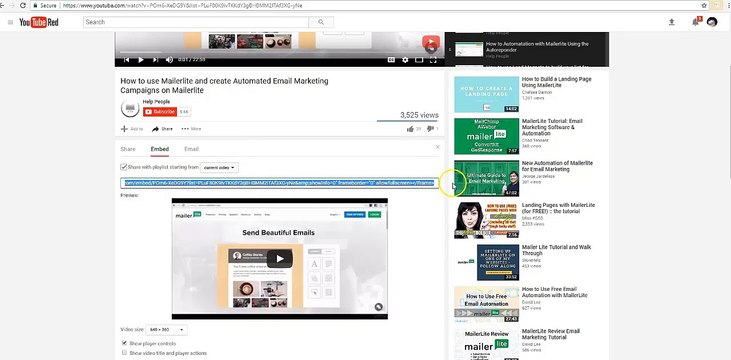Seek on the video progress bar

[x=278, y=52]
